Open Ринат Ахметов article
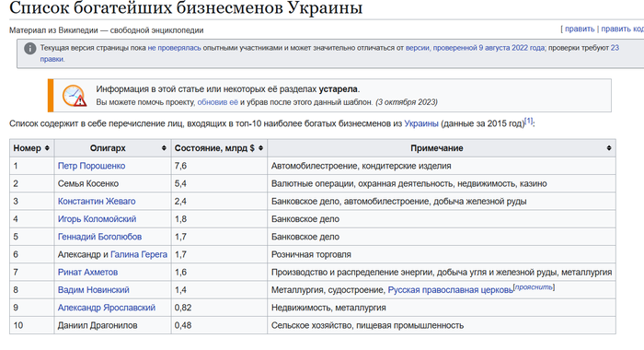This screenshot has width=644, height=350. [87, 272]
